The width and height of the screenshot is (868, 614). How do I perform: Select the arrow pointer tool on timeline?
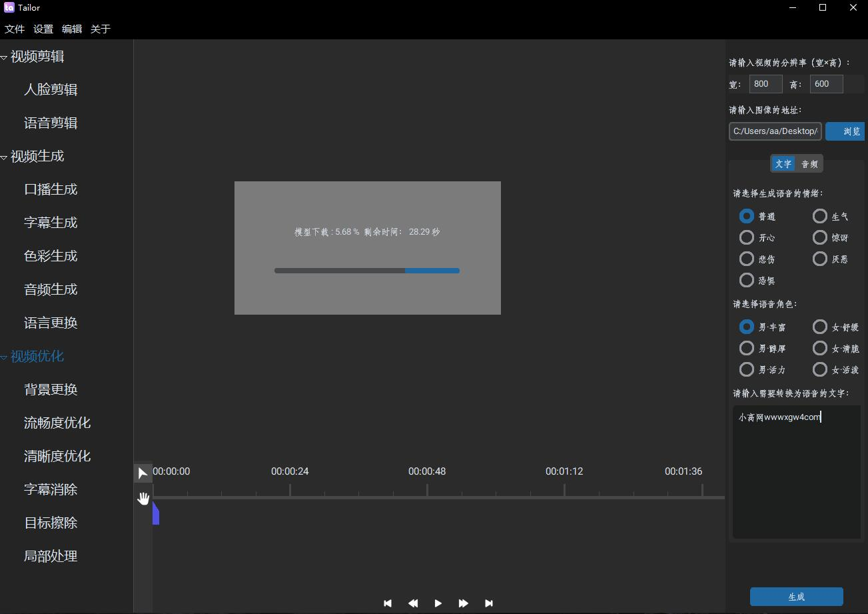[143, 473]
